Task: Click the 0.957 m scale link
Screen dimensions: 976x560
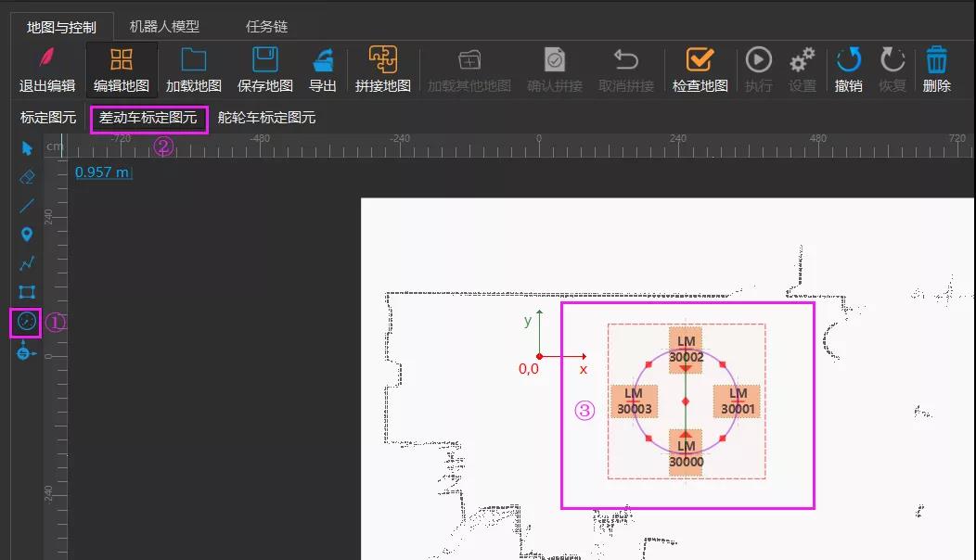Action: coord(103,172)
